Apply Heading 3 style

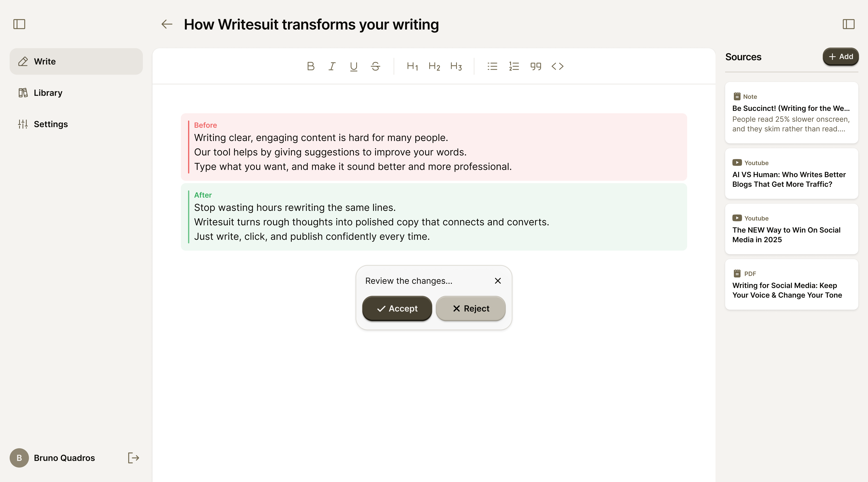[x=455, y=66]
